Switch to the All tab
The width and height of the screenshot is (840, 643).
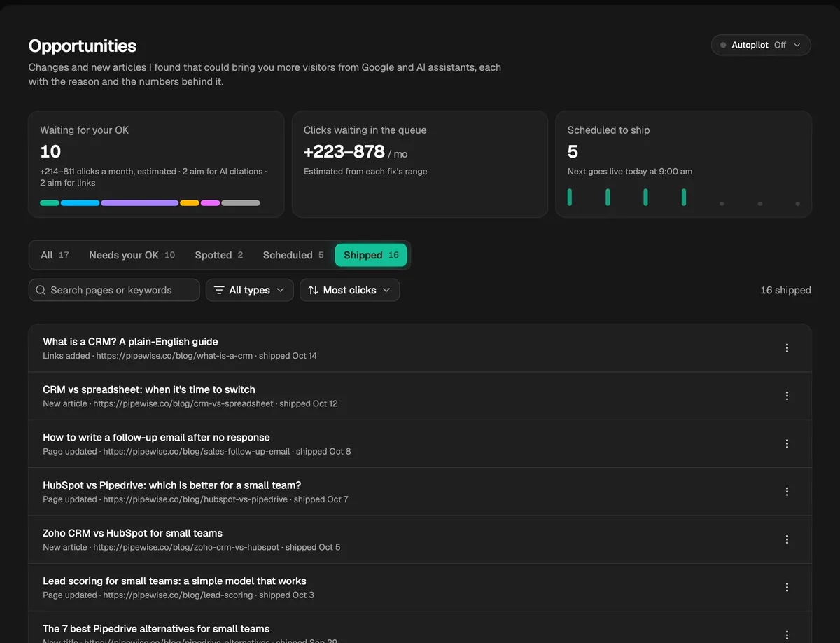tap(55, 255)
